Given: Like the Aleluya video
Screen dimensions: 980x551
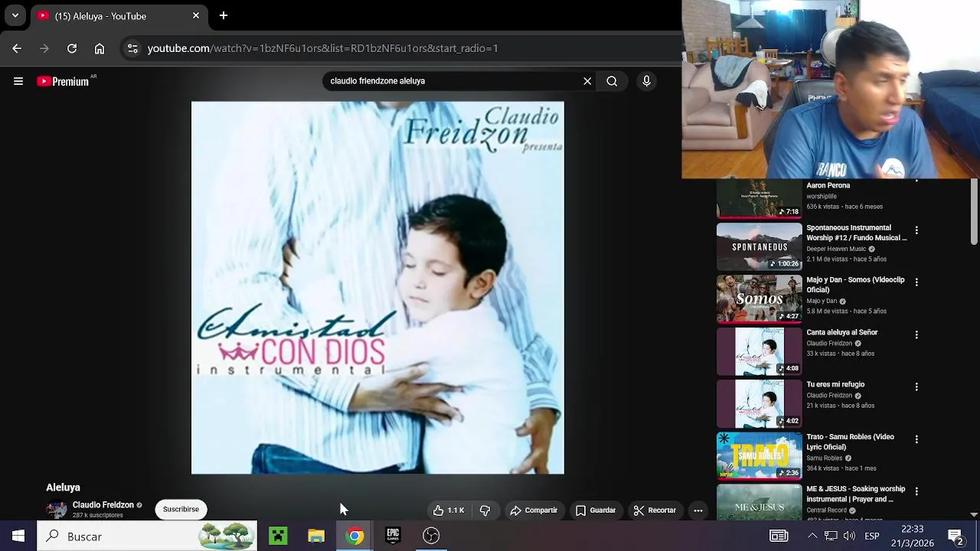Looking at the screenshot, I should [x=449, y=510].
